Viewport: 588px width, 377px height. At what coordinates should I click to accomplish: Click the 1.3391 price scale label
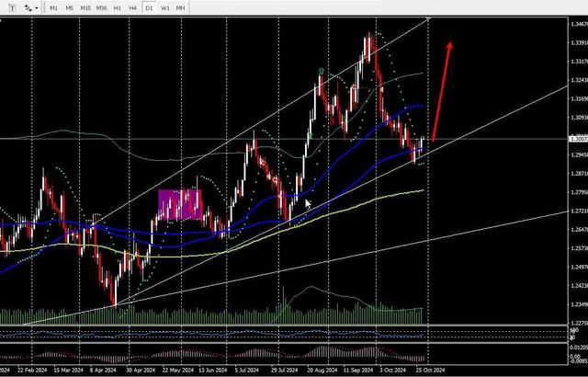[578, 43]
